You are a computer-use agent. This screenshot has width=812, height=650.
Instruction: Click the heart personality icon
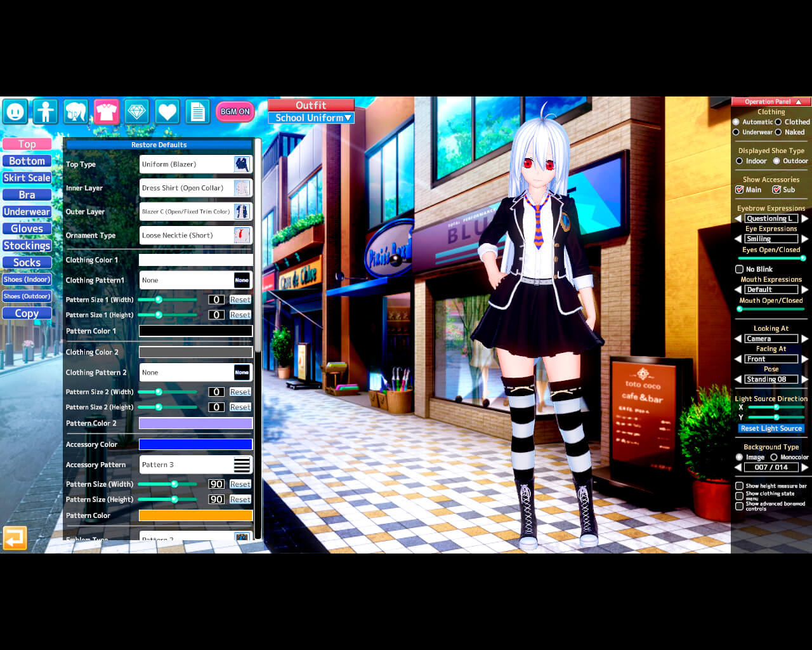click(167, 112)
